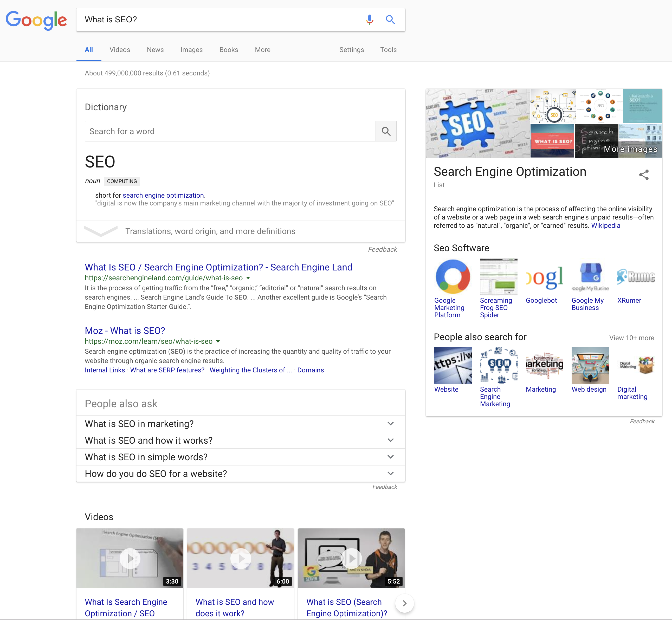Open the red 'WHAT IS SEO?' image
This screenshot has height=621, width=672.
pos(552,141)
